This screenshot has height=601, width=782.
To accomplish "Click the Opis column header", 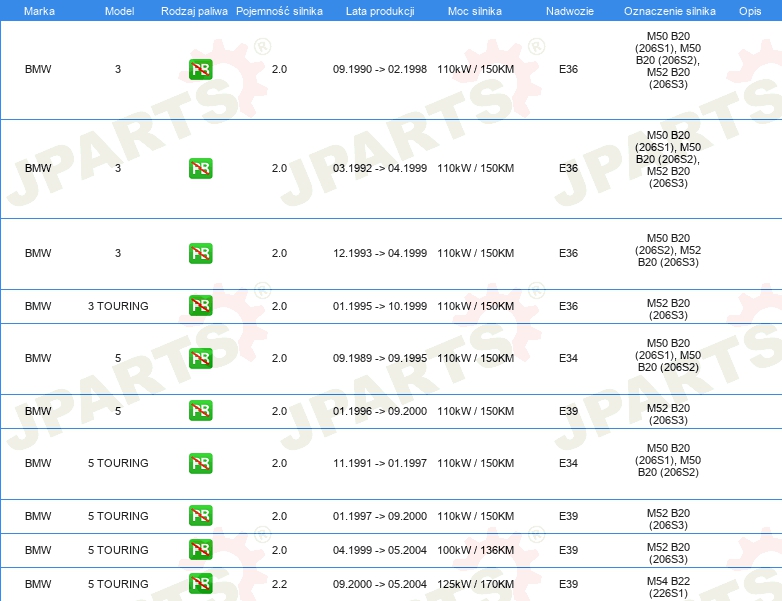I will (749, 10).
